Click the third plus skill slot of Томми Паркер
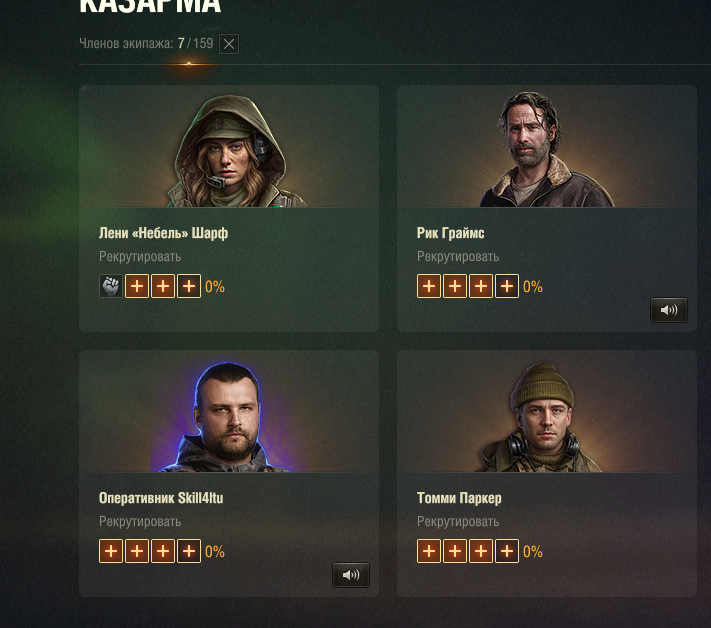 coord(481,551)
